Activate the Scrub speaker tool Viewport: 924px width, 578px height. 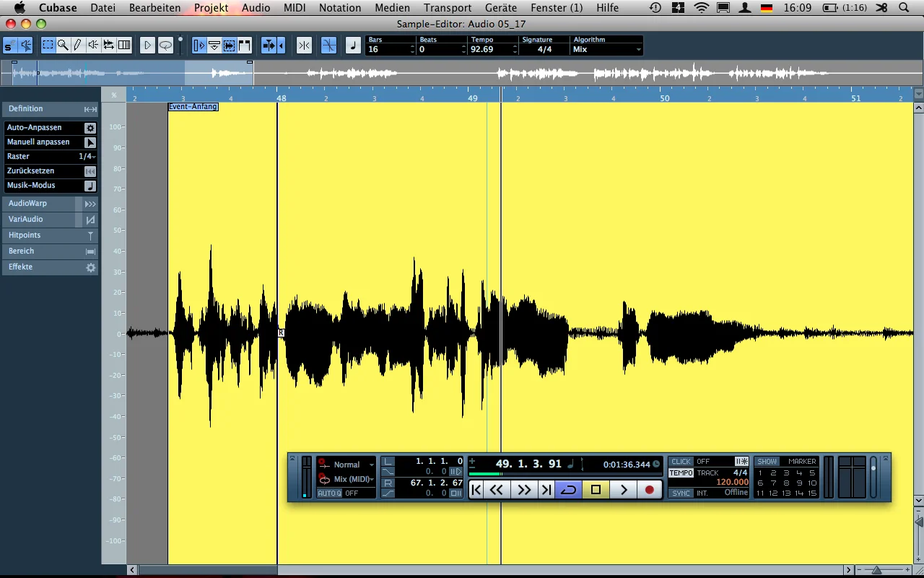(x=93, y=46)
